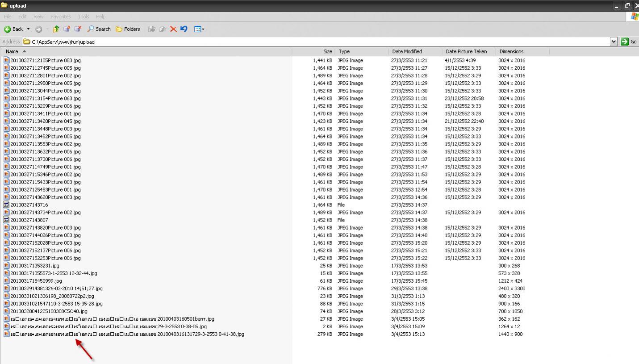
Task: Click the Copy To toolbar icon
Action: 163,29
